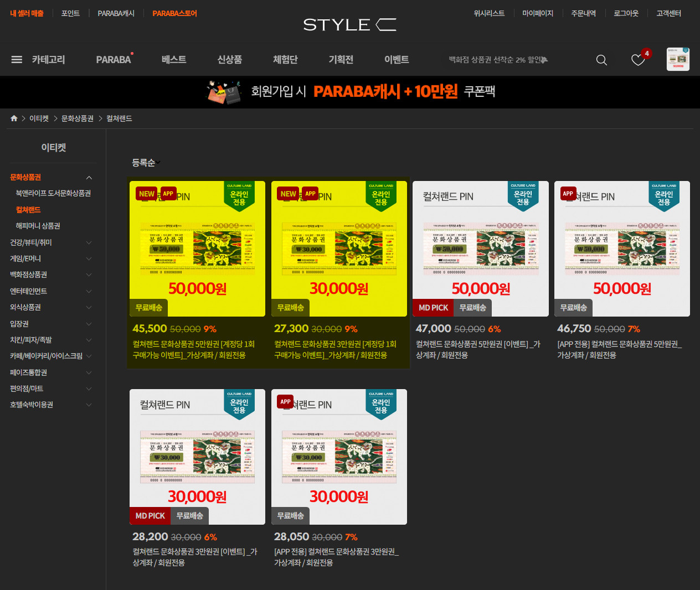Click the 백화점 상품권 promo text

coord(498,60)
